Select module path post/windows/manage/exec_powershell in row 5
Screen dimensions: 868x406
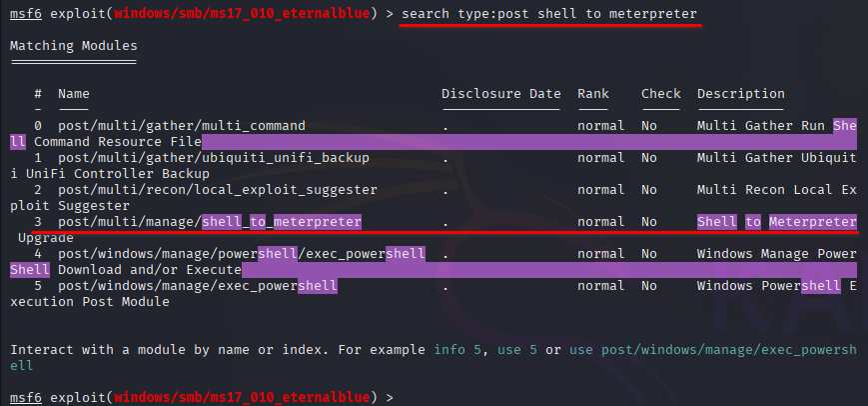pyautogui.click(x=198, y=286)
